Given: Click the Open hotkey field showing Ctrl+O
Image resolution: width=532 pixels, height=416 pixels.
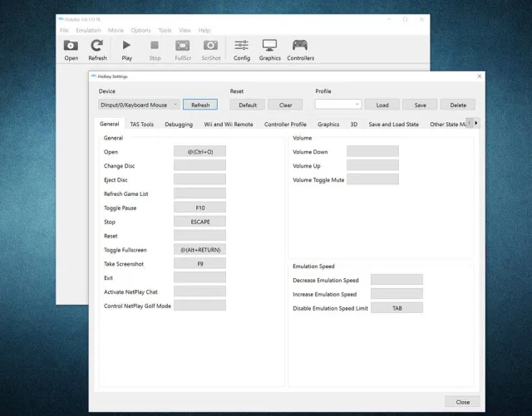Looking at the screenshot, I should (199, 152).
